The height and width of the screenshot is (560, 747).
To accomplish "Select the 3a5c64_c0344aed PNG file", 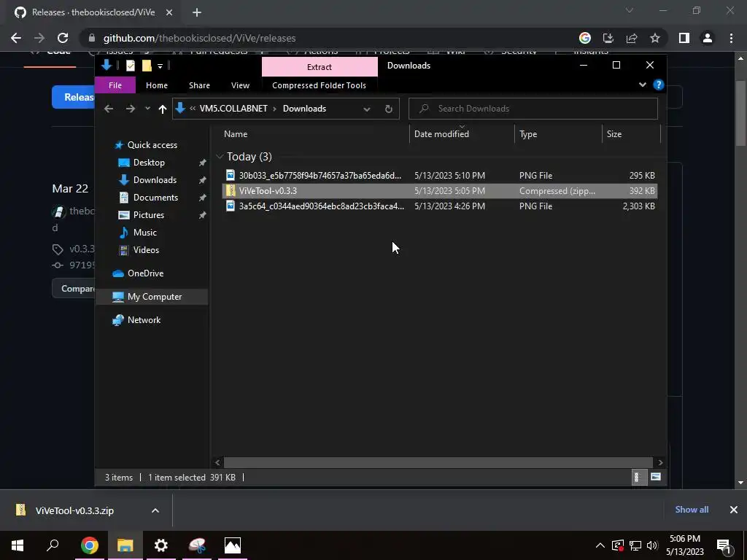I will click(440, 206).
